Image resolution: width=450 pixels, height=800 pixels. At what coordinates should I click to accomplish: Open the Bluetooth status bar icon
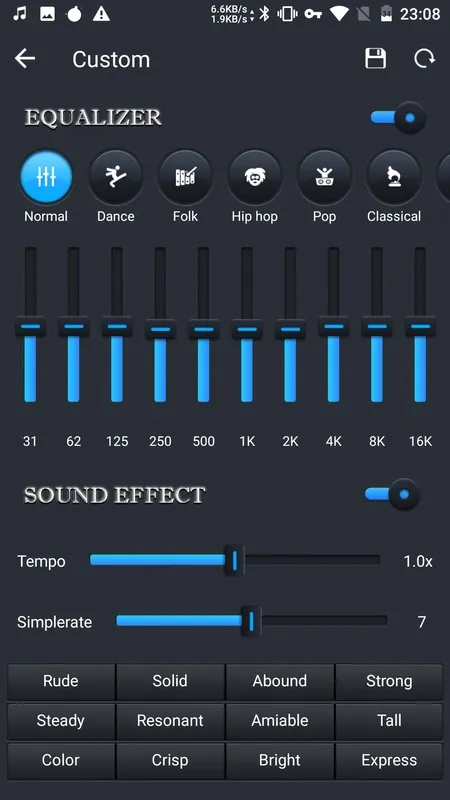coord(264,14)
